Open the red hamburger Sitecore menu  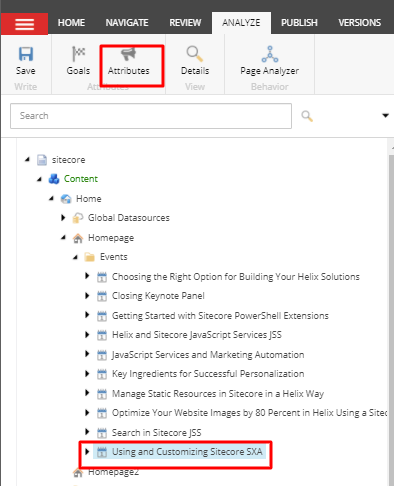(24, 24)
